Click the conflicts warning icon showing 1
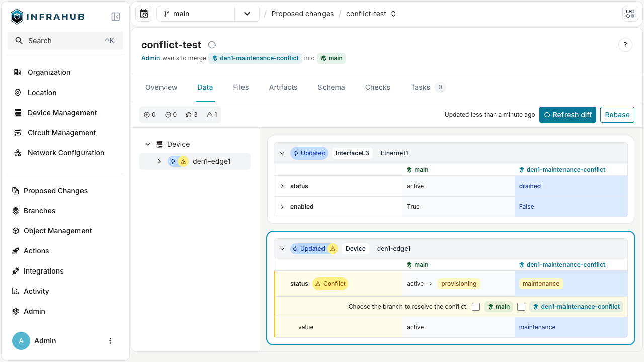Screen dimensions: 644x362 (x=209, y=115)
